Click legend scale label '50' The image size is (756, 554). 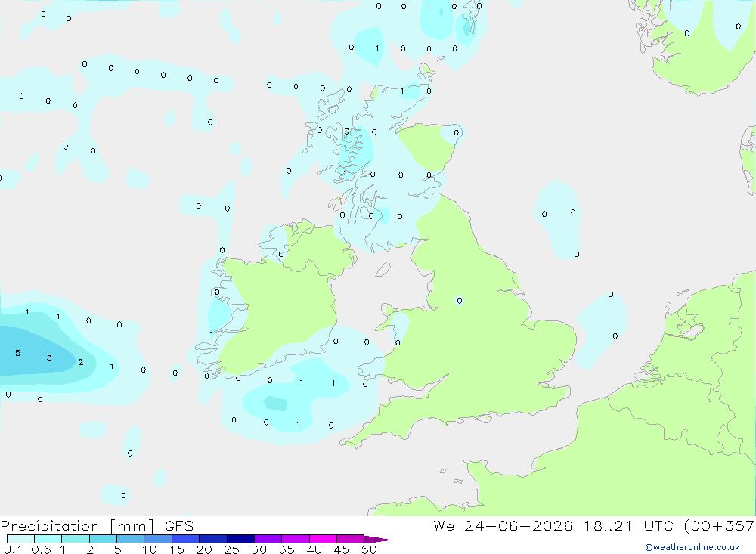369,549
